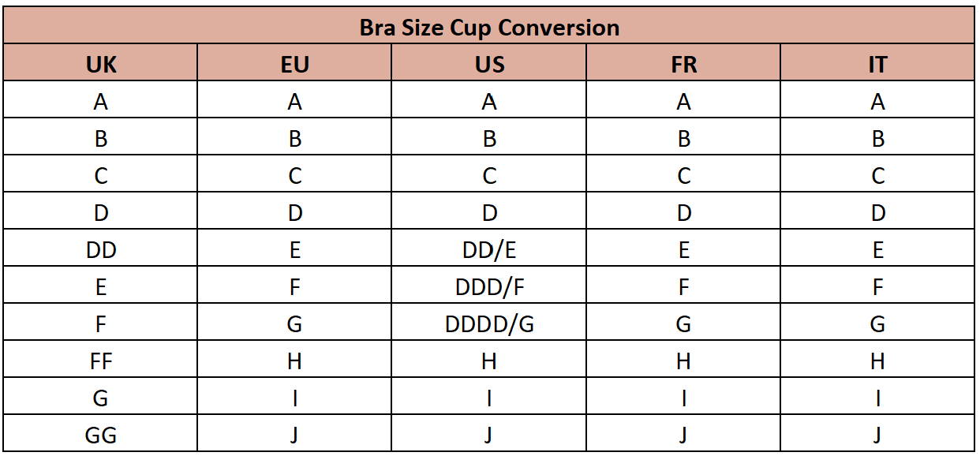The image size is (980, 456).
Task: Click the E cell in FR column
Action: click(x=683, y=250)
